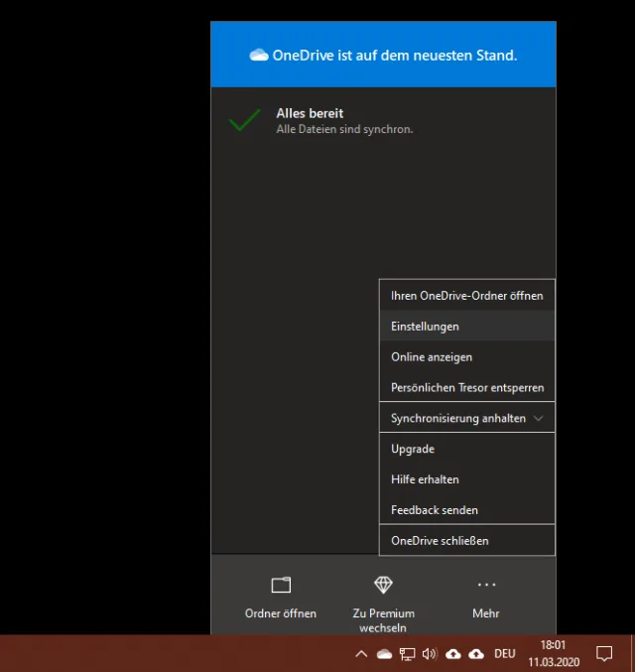Click the OneDrive cloud icon in system tray

[x=384, y=653]
